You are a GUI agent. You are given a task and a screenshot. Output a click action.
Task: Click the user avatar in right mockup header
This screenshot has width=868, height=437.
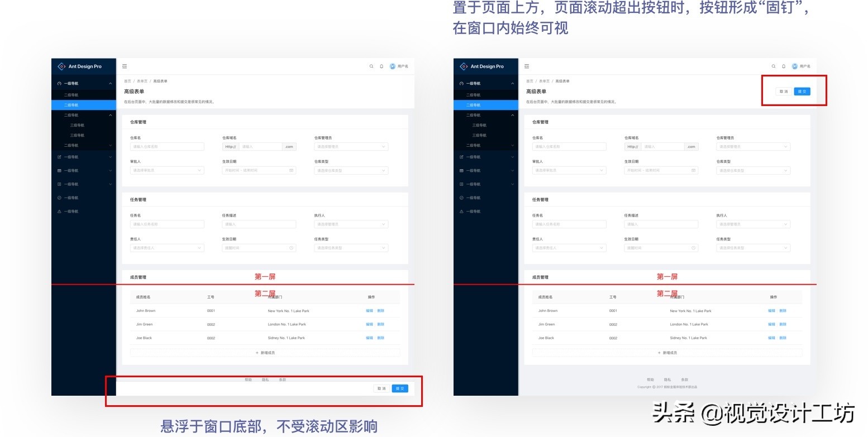pos(795,66)
